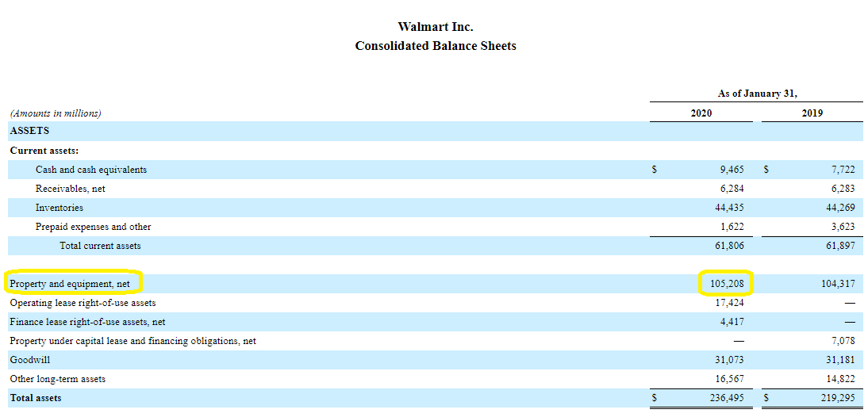Click the Inventories row label

(x=60, y=208)
